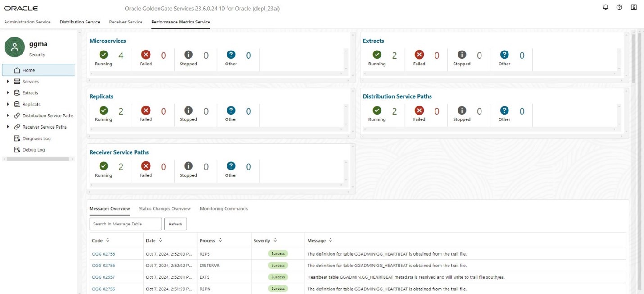Expand Receiver Service Paths tree arrow
The height and width of the screenshot is (294, 644).
pos(8,127)
